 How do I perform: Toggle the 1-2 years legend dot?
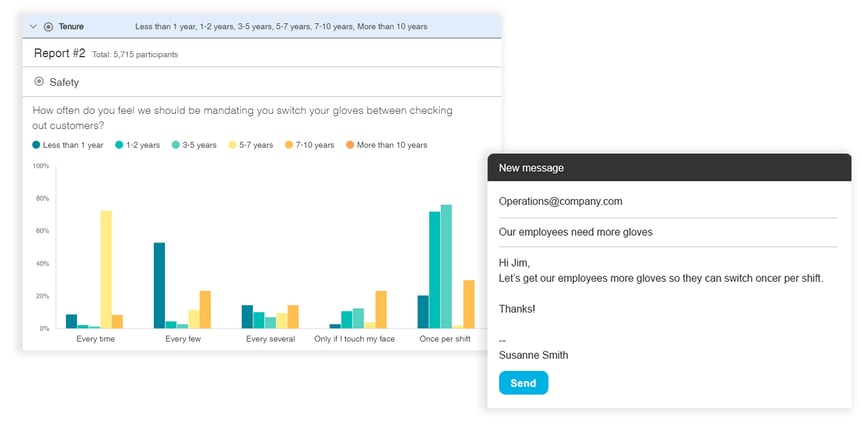tap(119, 145)
